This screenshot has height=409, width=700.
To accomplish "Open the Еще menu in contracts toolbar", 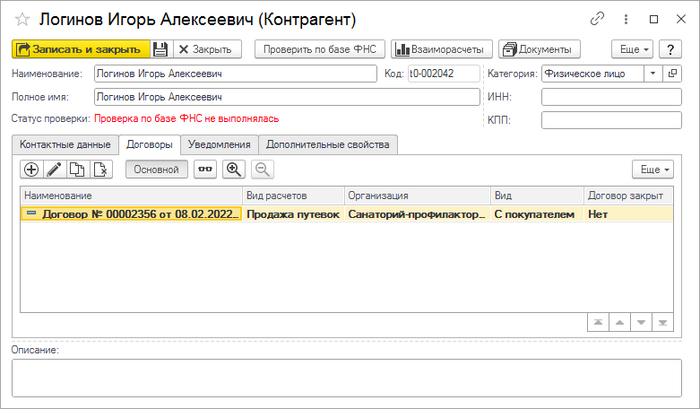I will (x=652, y=170).
